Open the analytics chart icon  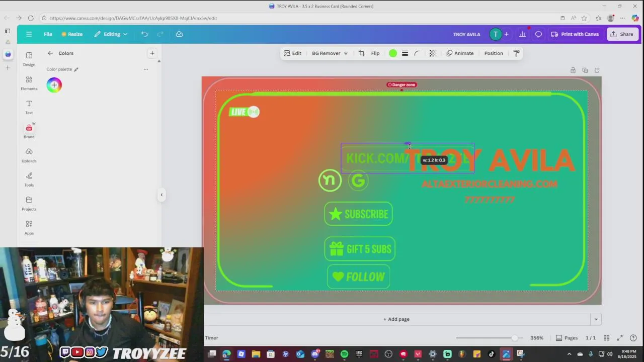[522, 34]
